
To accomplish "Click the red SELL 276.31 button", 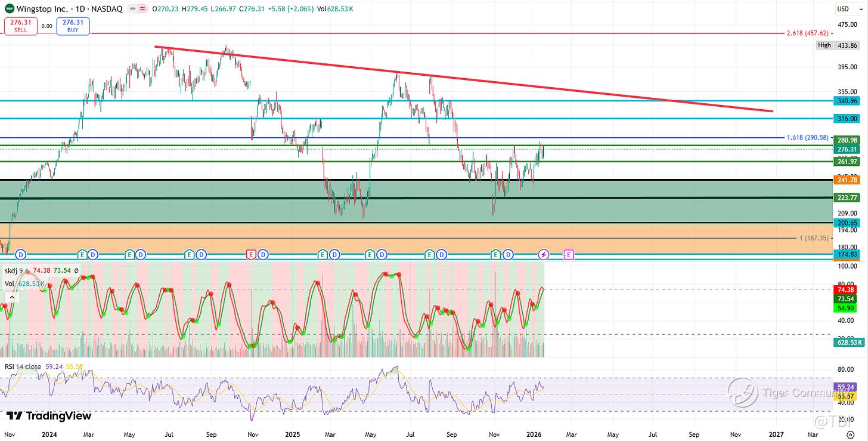I will click(21, 26).
